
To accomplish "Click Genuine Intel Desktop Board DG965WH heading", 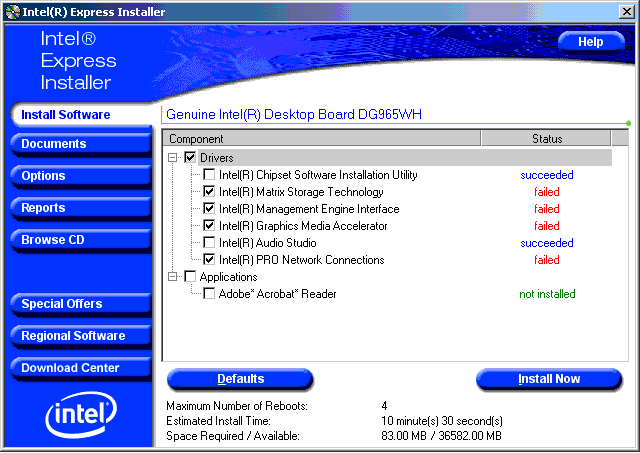I will tap(294, 114).
